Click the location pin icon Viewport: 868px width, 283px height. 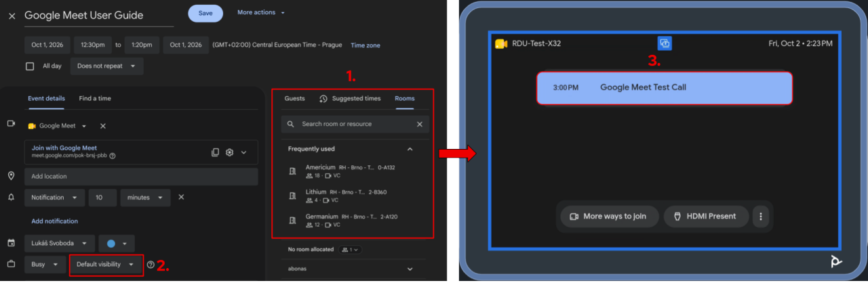(x=12, y=176)
